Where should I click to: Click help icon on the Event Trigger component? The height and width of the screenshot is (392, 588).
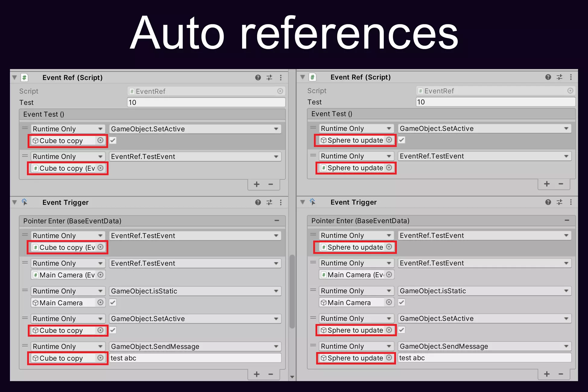click(x=258, y=202)
